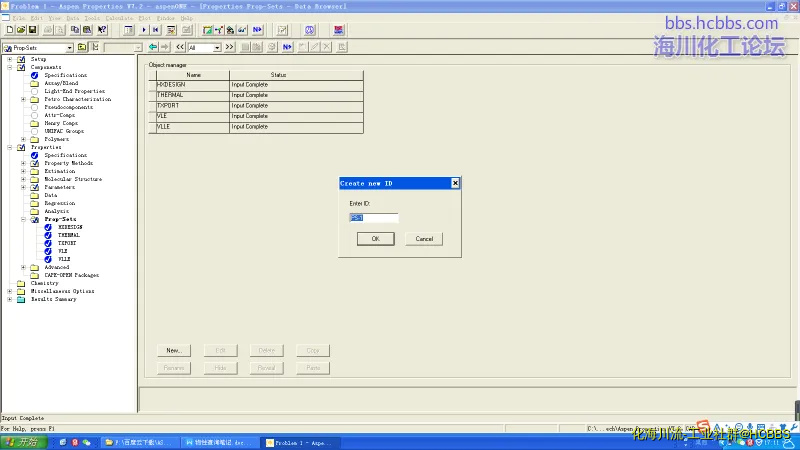Viewport: 800px width, 450px height.
Task: Click the round blue toolbar icon
Action: click(310, 30)
